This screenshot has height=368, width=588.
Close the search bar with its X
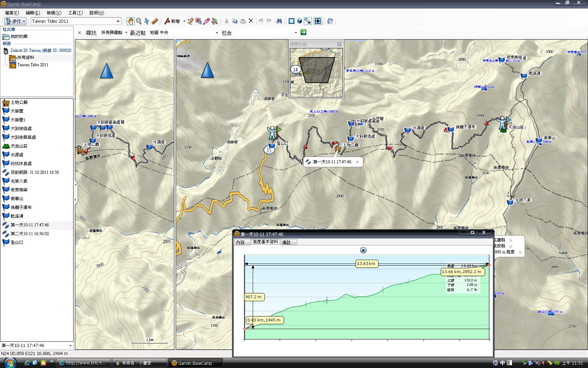click(x=79, y=33)
